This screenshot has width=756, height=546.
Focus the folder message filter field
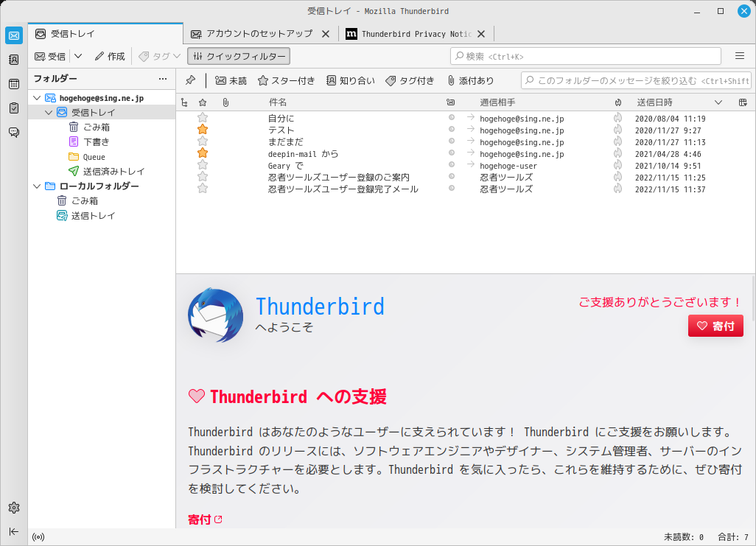pos(636,80)
